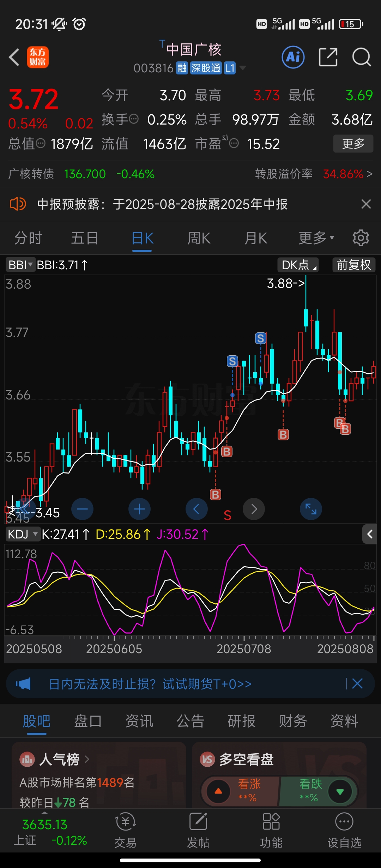Tap the 更多 quote details button
381x868 pixels.
pos(353,144)
